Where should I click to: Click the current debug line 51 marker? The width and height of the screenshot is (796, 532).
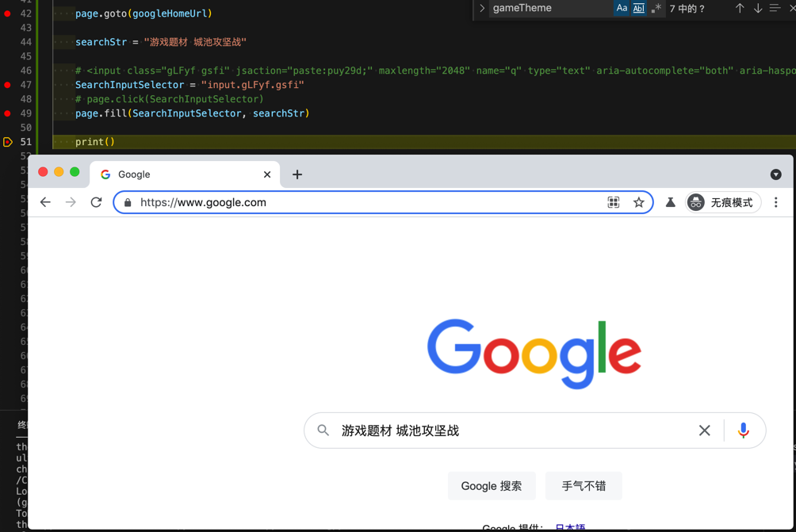point(8,142)
